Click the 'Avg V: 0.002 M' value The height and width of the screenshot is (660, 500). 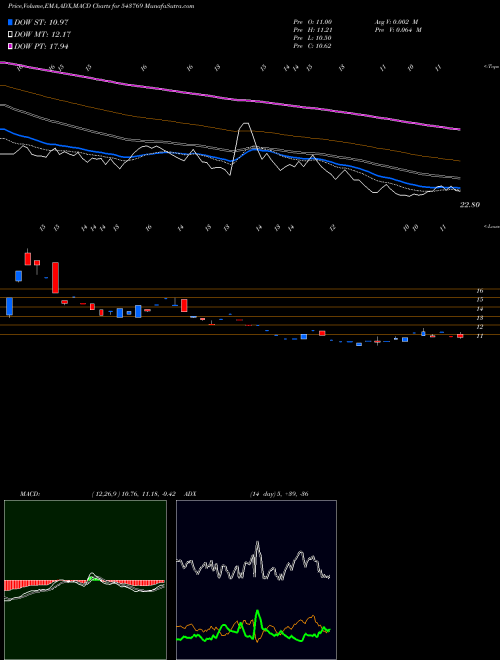[x=397, y=22]
